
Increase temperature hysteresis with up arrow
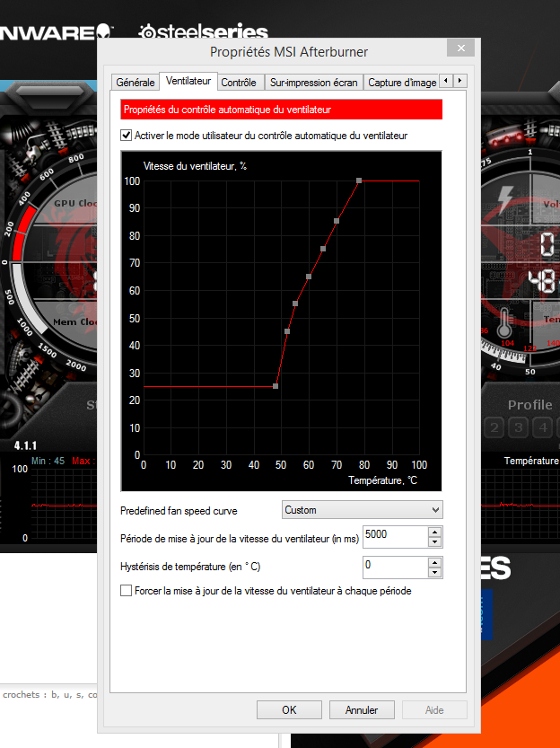coord(434,562)
